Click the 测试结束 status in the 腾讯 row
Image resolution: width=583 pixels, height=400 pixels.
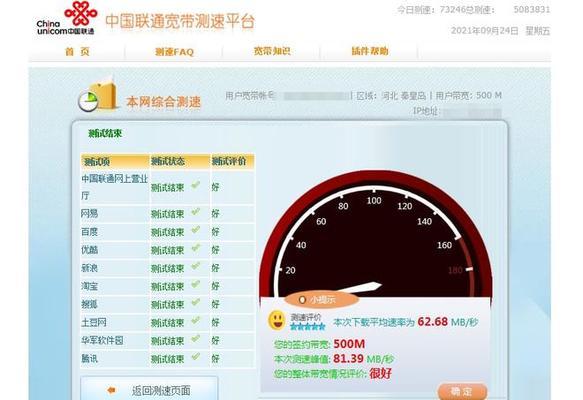(168, 359)
